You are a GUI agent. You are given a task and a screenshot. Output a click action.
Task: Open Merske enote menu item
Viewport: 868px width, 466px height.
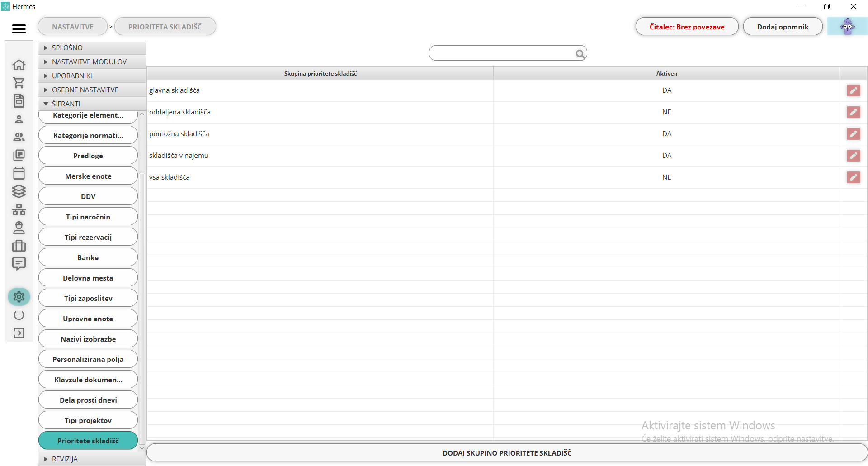(88, 176)
